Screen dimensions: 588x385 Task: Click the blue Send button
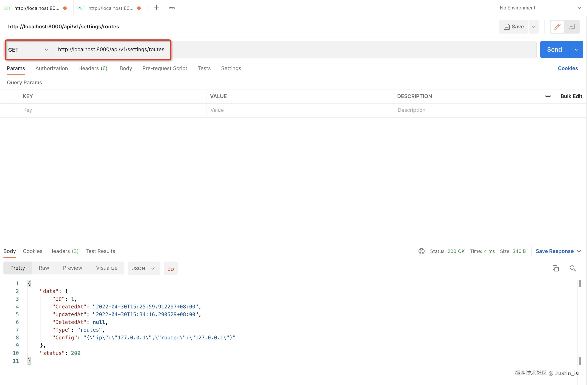[554, 50]
